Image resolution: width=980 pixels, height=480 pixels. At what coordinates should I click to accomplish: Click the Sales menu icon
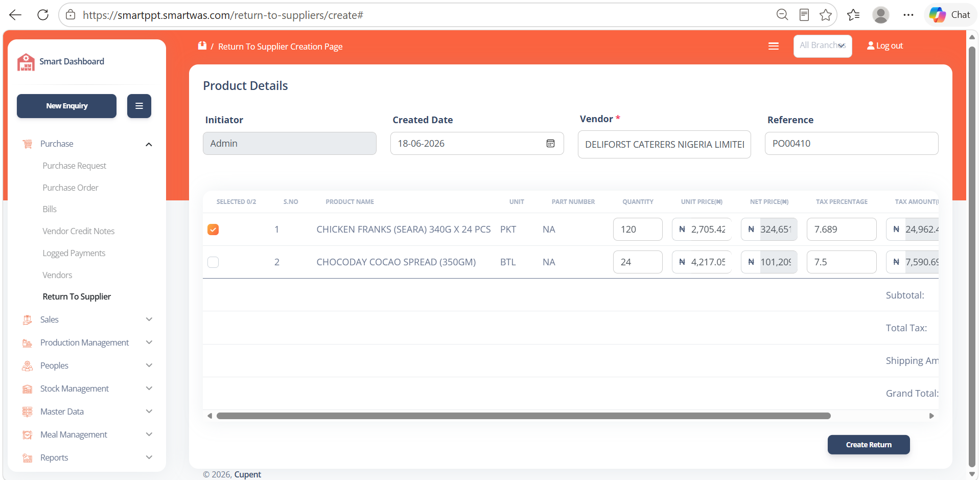pyautogui.click(x=28, y=320)
